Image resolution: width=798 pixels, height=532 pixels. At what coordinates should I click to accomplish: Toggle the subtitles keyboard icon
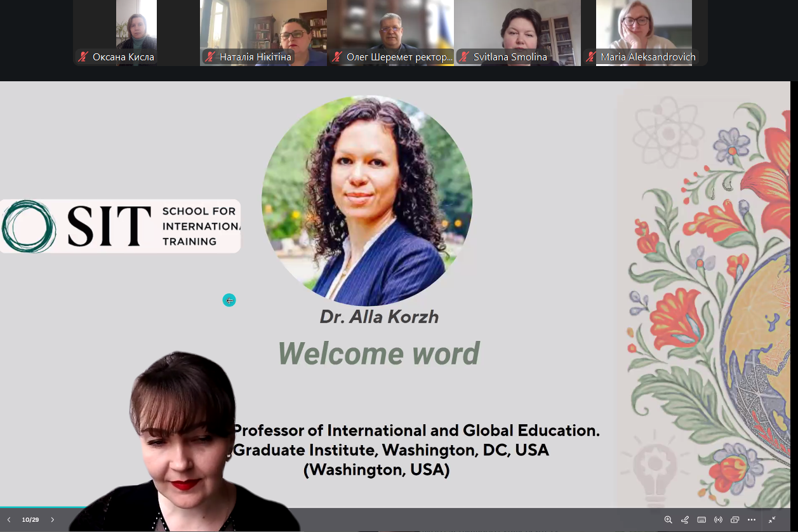click(x=702, y=519)
